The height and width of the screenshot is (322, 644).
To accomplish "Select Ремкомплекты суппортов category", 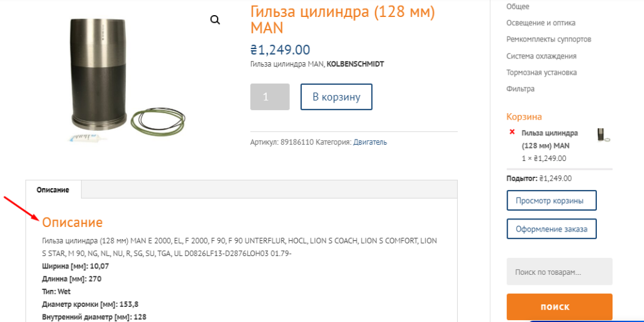I will pos(548,40).
